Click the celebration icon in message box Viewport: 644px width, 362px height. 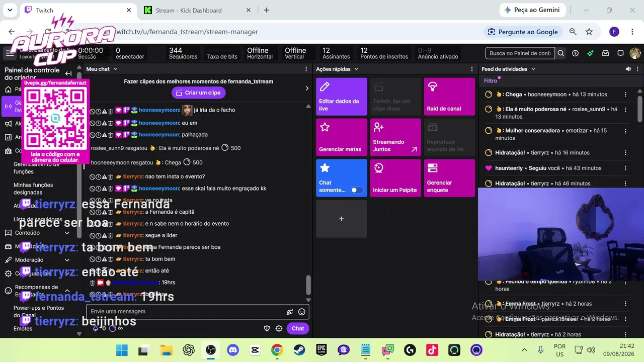coord(289,312)
